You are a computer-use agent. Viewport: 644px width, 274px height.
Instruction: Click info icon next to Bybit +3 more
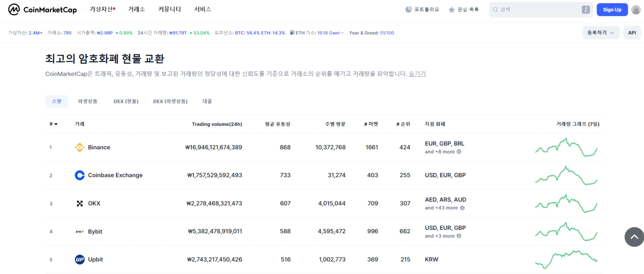click(459, 236)
